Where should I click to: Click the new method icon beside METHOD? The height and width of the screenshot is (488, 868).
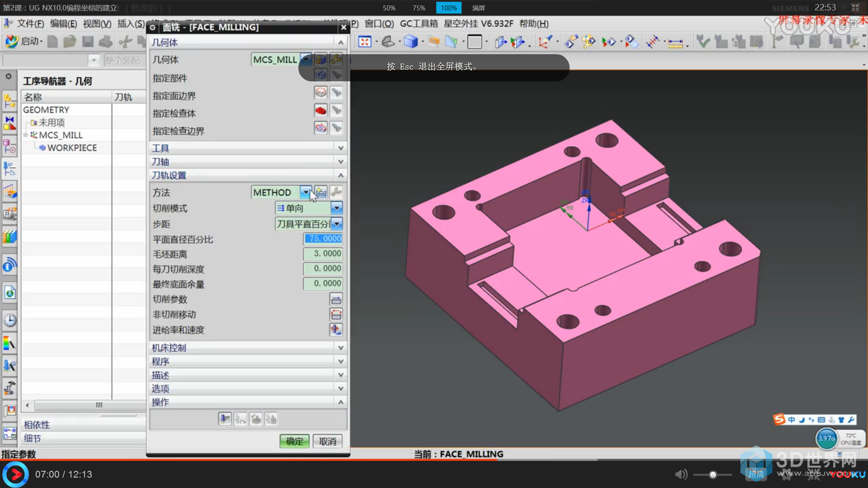tap(321, 192)
